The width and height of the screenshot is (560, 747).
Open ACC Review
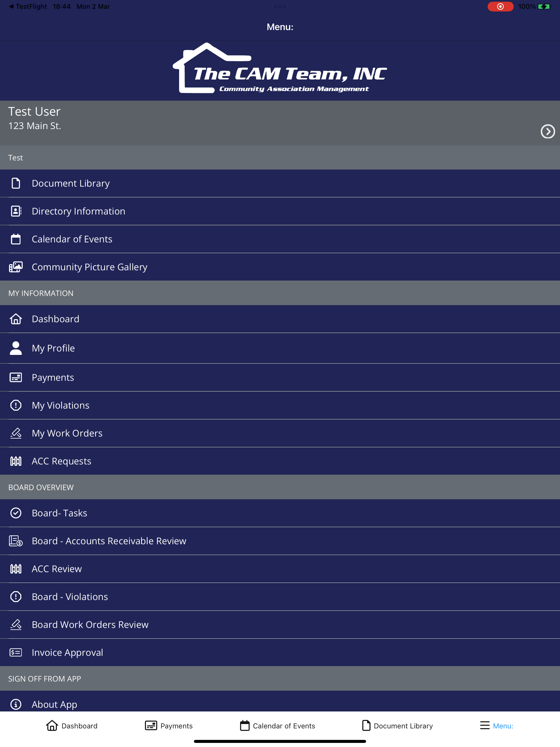[x=280, y=569]
